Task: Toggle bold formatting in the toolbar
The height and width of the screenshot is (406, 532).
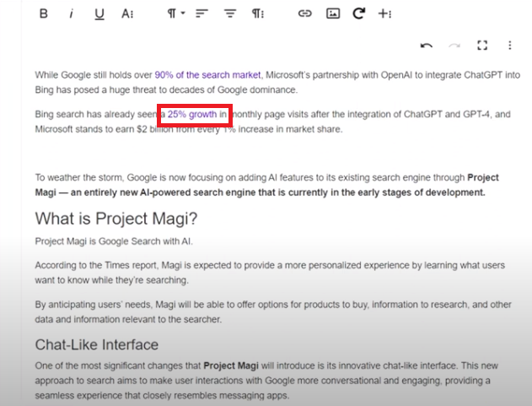Action: [44, 14]
